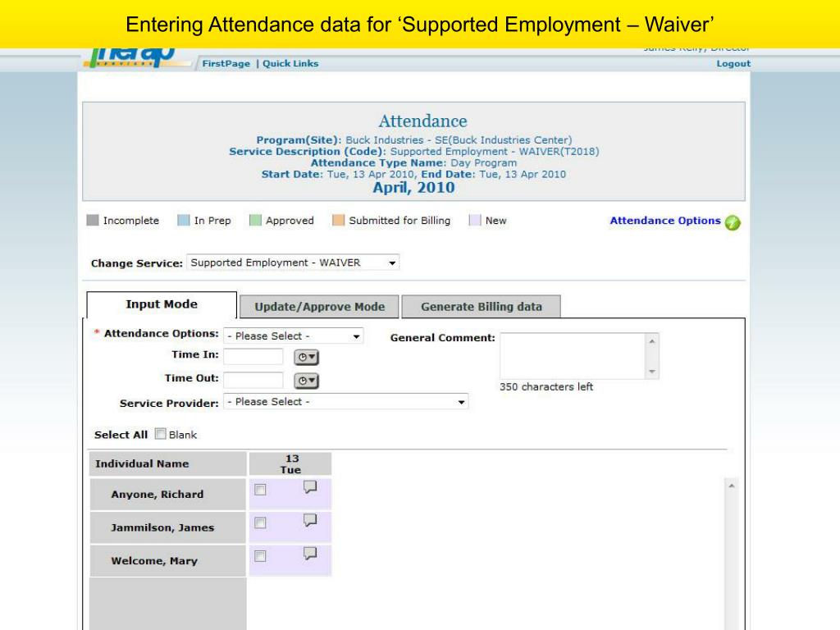Click General Comment scrollbar down arrow
Viewport: 840px width, 630px height.
[652, 372]
